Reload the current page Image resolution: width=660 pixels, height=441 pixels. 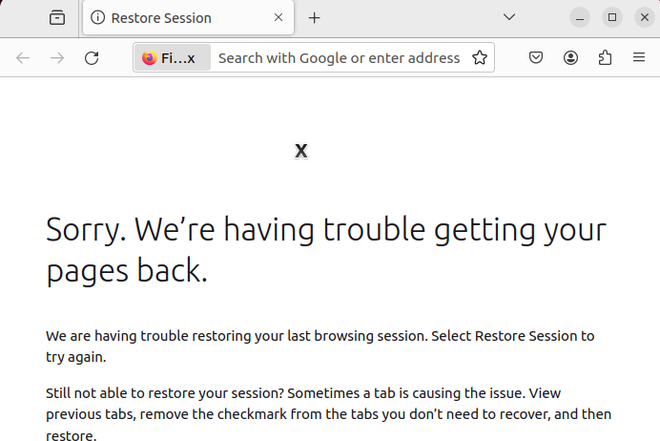(x=91, y=58)
